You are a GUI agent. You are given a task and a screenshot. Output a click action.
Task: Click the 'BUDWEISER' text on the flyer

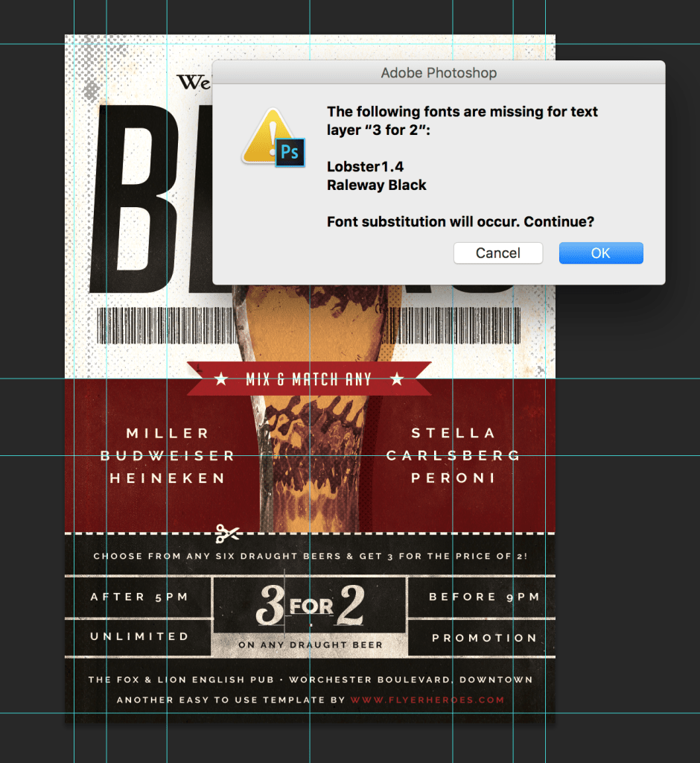tap(168, 455)
